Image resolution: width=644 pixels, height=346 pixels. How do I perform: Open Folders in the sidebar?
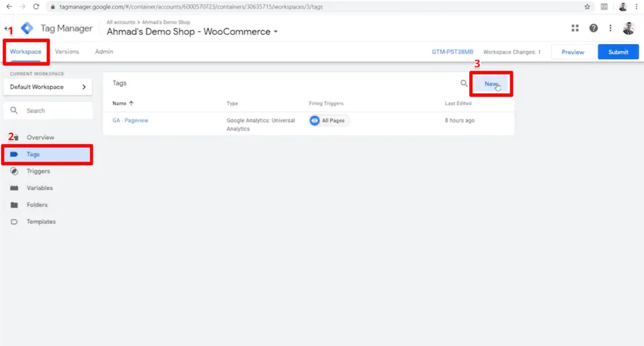[37, 204]
